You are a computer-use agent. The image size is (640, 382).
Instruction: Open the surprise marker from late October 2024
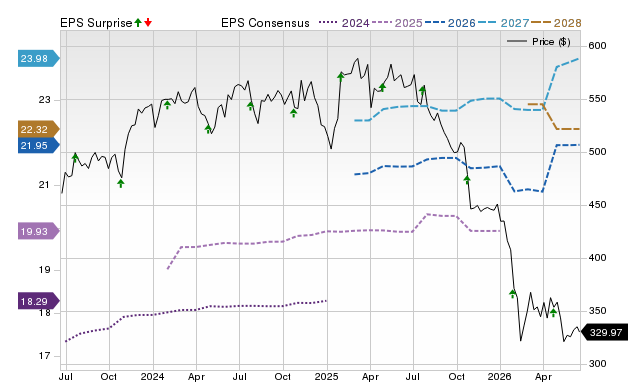coord(293,113)
